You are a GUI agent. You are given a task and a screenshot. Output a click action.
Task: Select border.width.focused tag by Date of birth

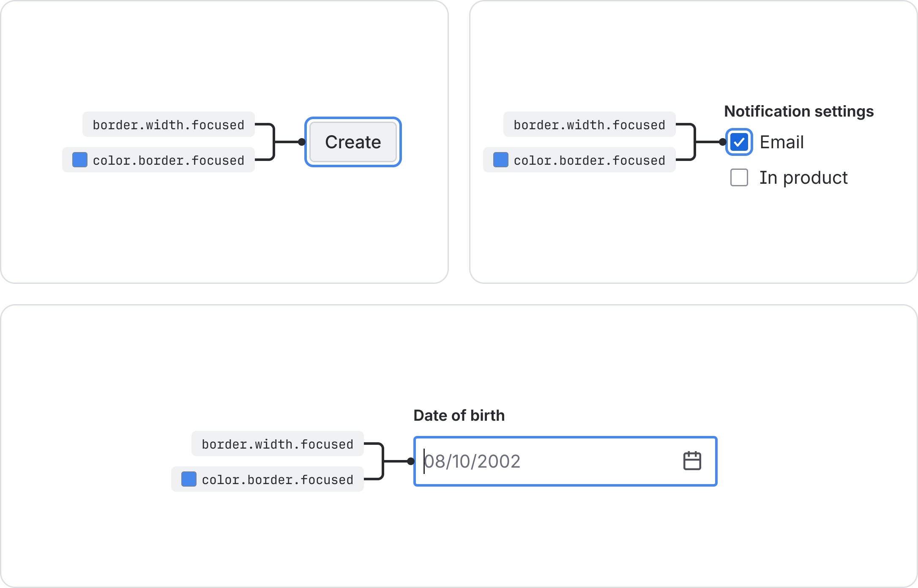coord(277,444)
